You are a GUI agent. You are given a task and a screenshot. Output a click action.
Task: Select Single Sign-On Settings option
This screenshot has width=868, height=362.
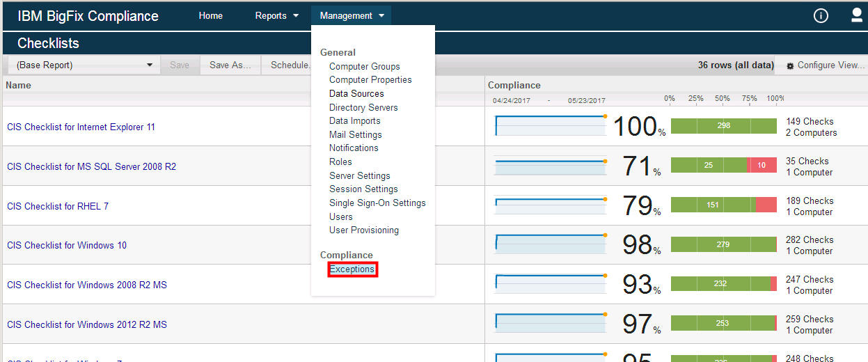tap(377, 203)
